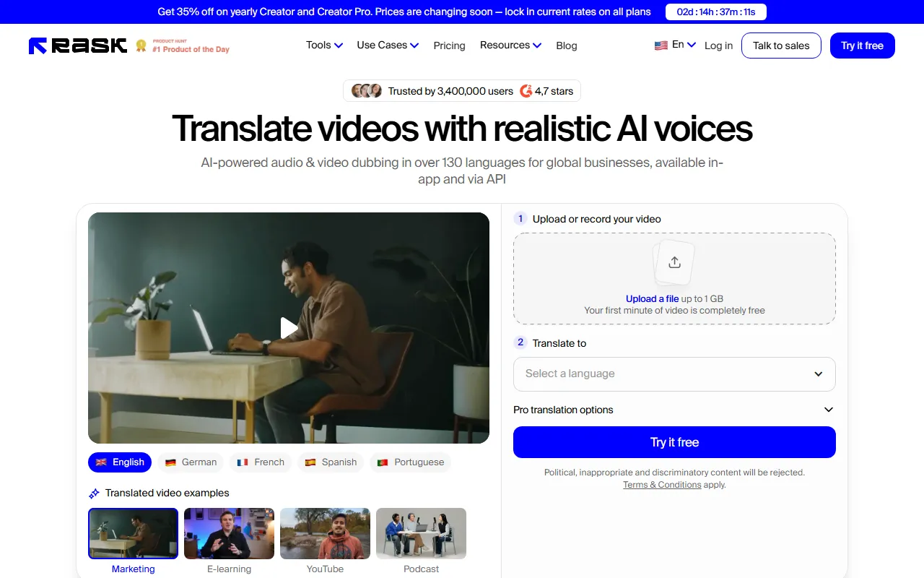Image resolution: width=924 pixels, height=578 pixels.
Task: Click the upload file icon
Action: pyautogui.click(x=674, y=262)
